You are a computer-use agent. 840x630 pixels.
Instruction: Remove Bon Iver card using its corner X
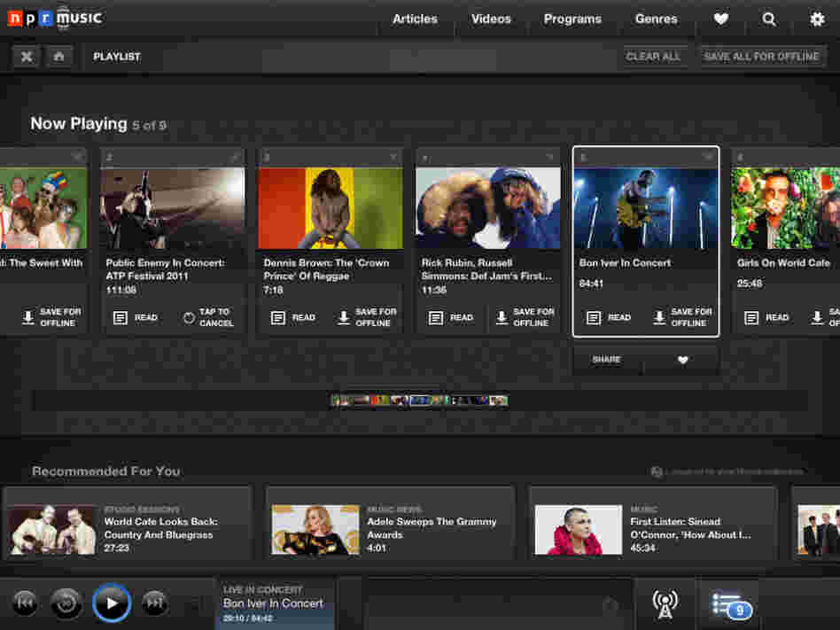point(708,157)
